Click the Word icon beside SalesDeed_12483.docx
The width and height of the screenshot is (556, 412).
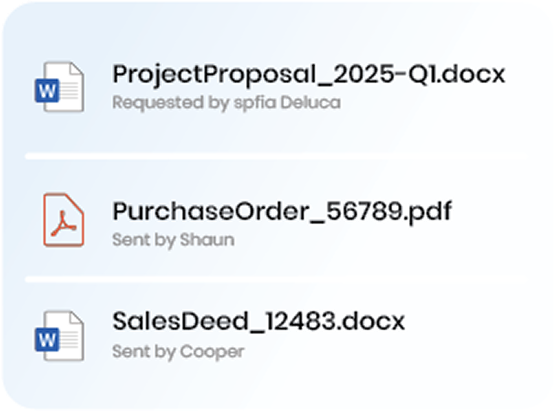click(x=60, y=336)
